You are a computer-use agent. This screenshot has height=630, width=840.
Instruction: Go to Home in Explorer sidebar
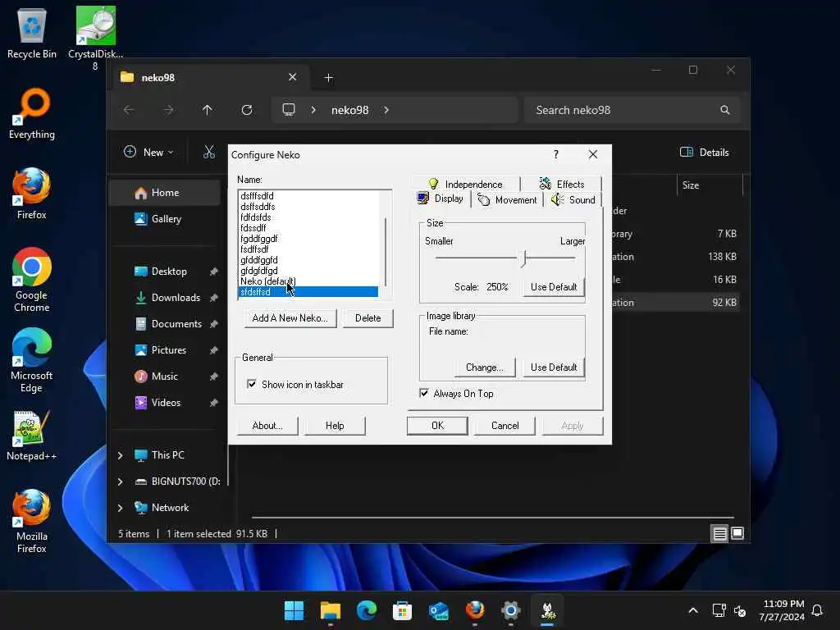tap(164, 192)
